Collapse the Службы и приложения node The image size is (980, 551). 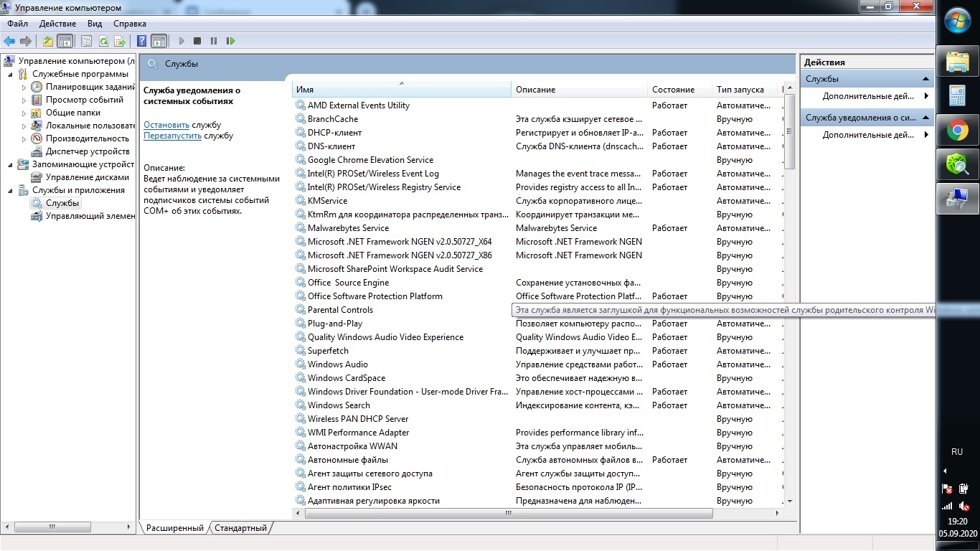coord(10,190)
